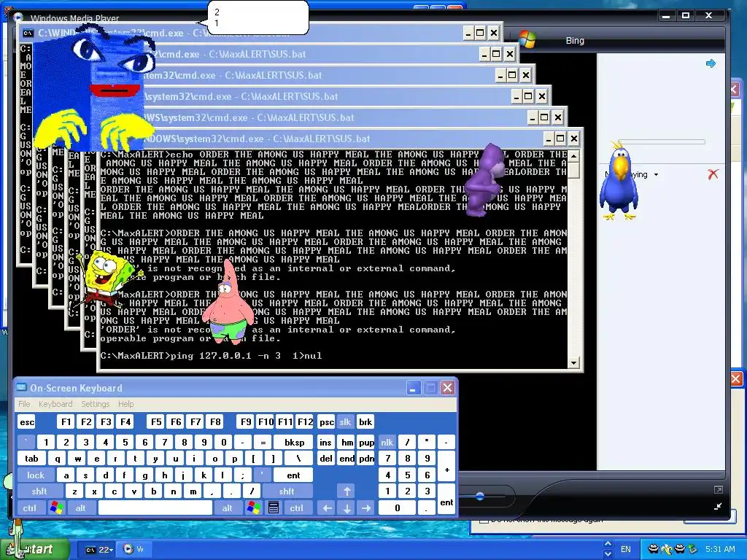747x560 pixels.
Task: Click the small square icon above compact-mode arrows
Action: [x=719, y=489]
